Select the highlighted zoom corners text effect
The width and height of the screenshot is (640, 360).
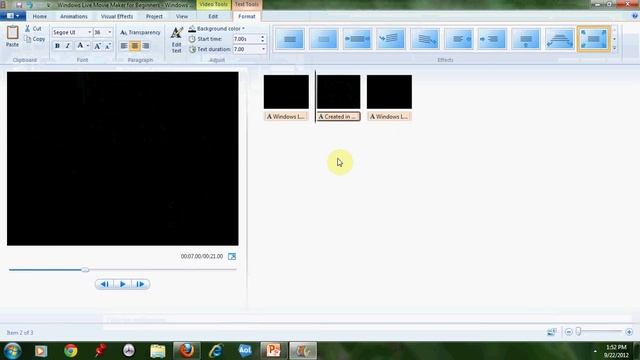click(x=593, y=39)
